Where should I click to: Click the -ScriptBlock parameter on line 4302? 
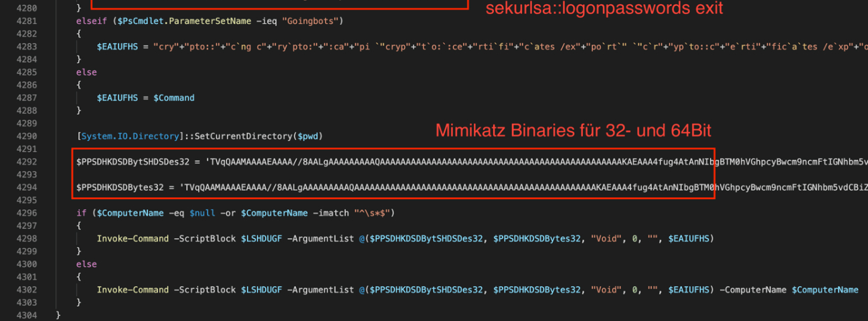[205, 290]
